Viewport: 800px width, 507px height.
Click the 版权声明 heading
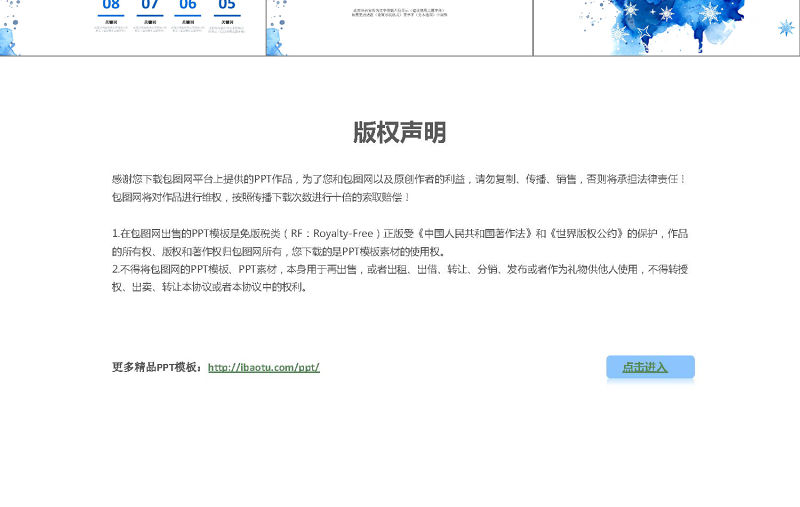coord(399,133)
